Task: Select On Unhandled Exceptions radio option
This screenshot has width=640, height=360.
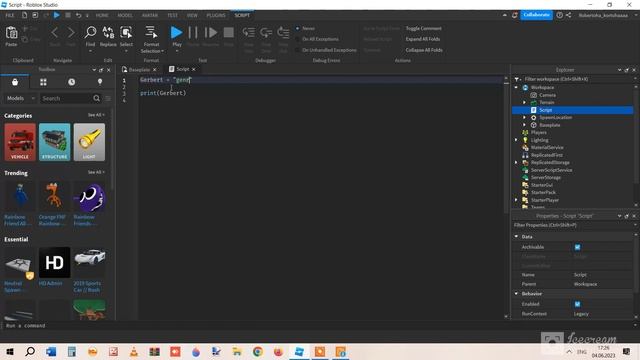Action: [x=298, y=50]
